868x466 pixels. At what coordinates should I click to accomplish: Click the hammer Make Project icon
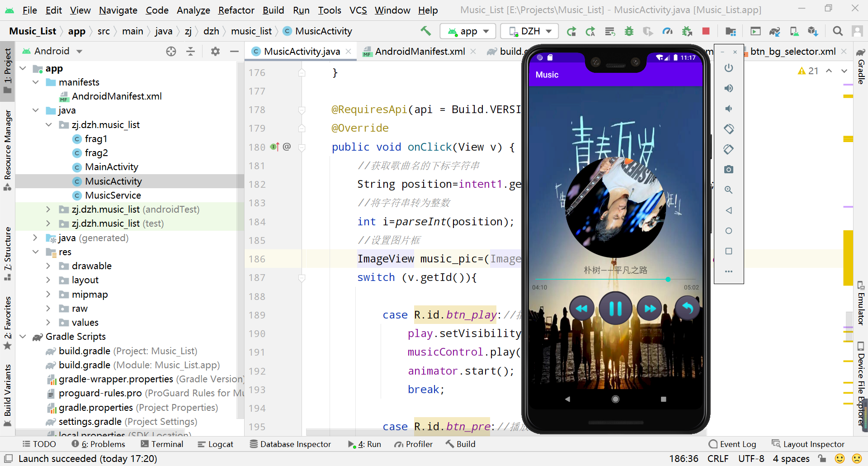click(x=425, y=31)
